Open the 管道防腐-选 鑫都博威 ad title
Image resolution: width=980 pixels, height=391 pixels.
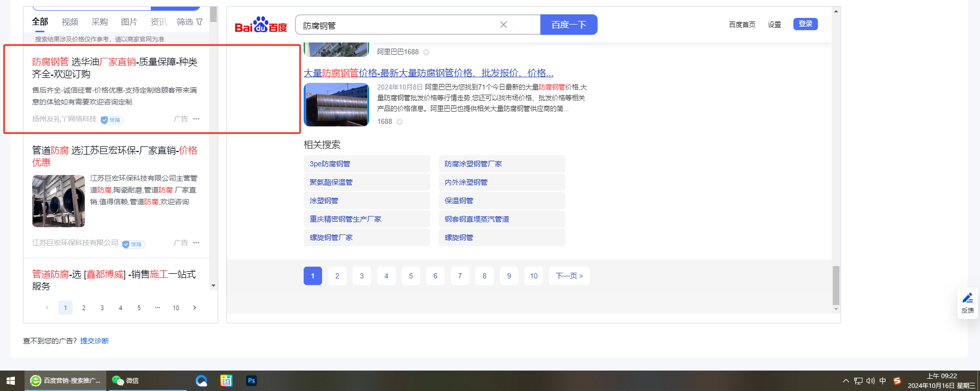coord(114,280)
